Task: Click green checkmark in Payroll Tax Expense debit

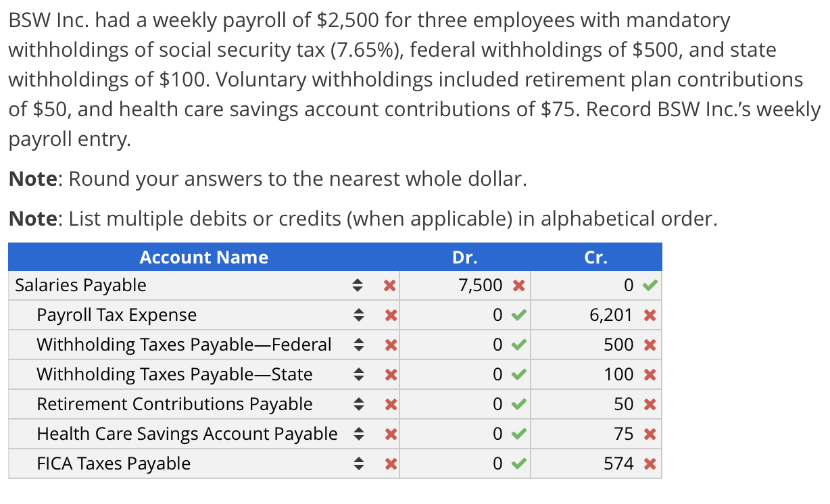Action: pyautogui.click(x=518, y=316)
